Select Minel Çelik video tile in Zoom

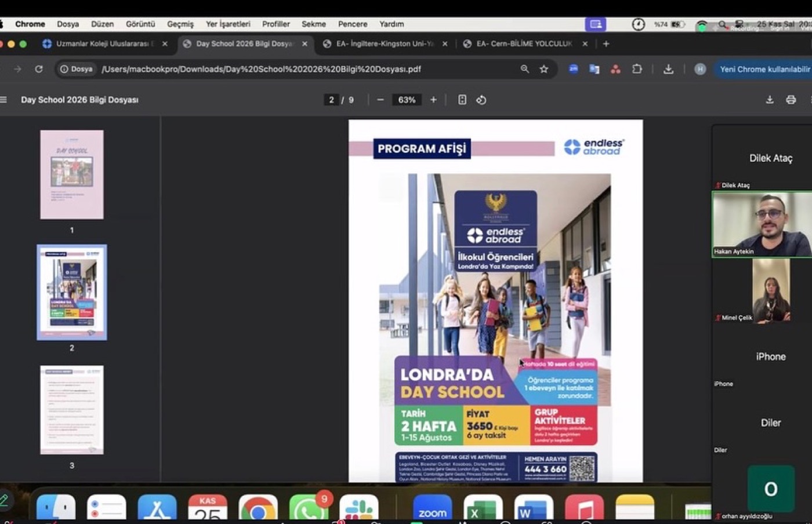click(x=762, y=290)
